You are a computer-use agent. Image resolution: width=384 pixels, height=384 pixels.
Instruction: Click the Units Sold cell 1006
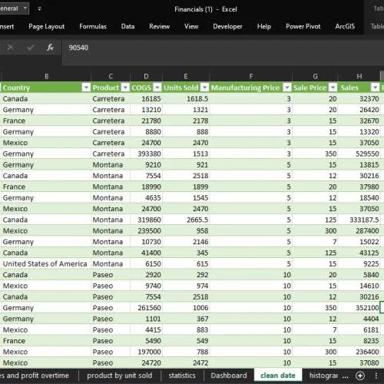[x=186, y=308]
